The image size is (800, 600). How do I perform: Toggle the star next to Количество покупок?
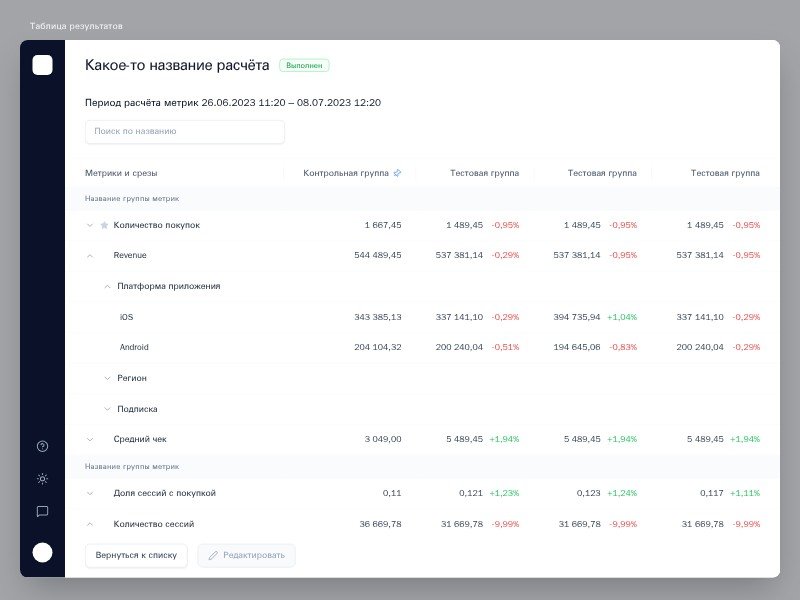pos(104,225)
